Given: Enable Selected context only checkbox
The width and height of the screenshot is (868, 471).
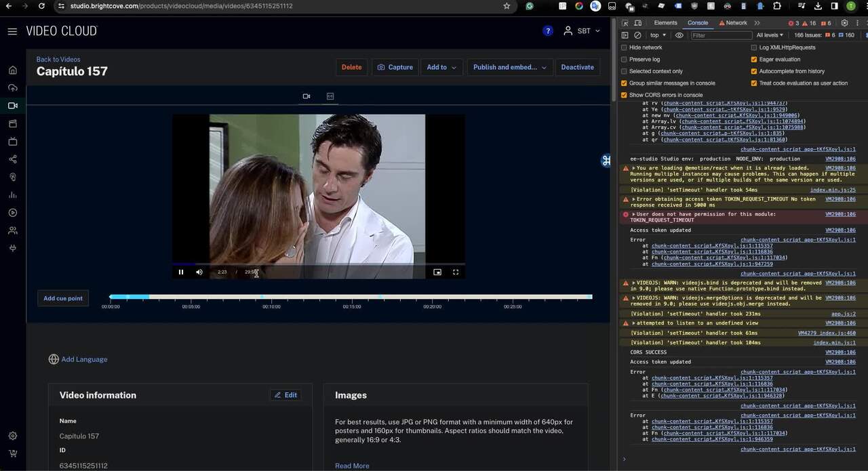Looking at the screenshot, I should click(x=624, y=71).
